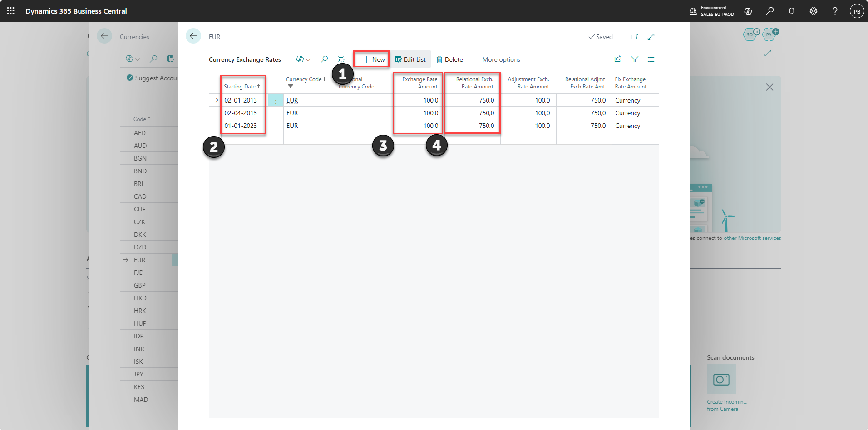The image size is (868, 430).
Task: Click Suggest Accounts action in Currencies page
Action: [152, 78]
